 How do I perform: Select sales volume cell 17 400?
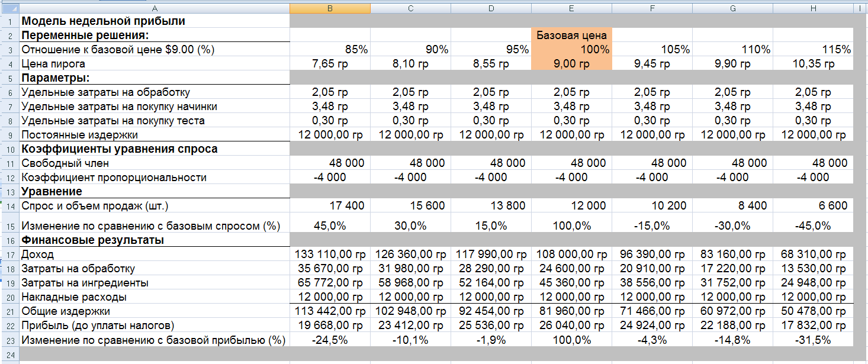330,205
